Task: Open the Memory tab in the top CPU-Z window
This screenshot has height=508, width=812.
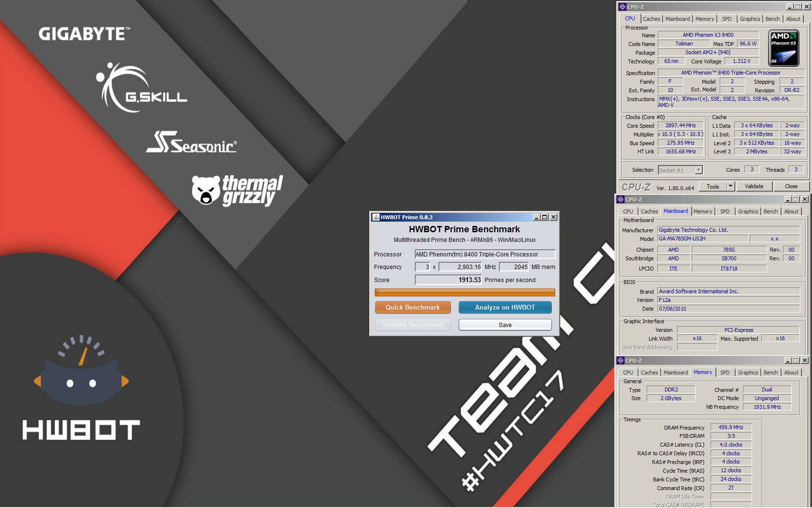Action: click(705, 19)
